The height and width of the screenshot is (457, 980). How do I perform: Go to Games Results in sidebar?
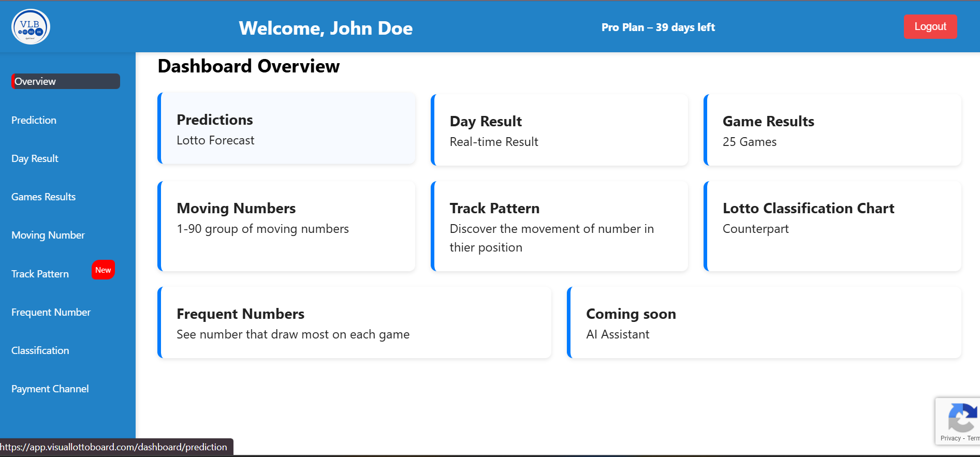43,197
